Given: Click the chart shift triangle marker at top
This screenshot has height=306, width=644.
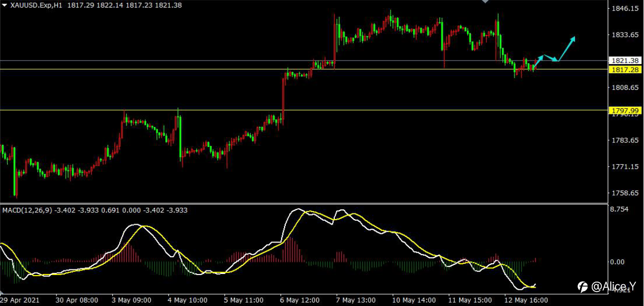Looking at the screenshot, I should pos(485,2).
